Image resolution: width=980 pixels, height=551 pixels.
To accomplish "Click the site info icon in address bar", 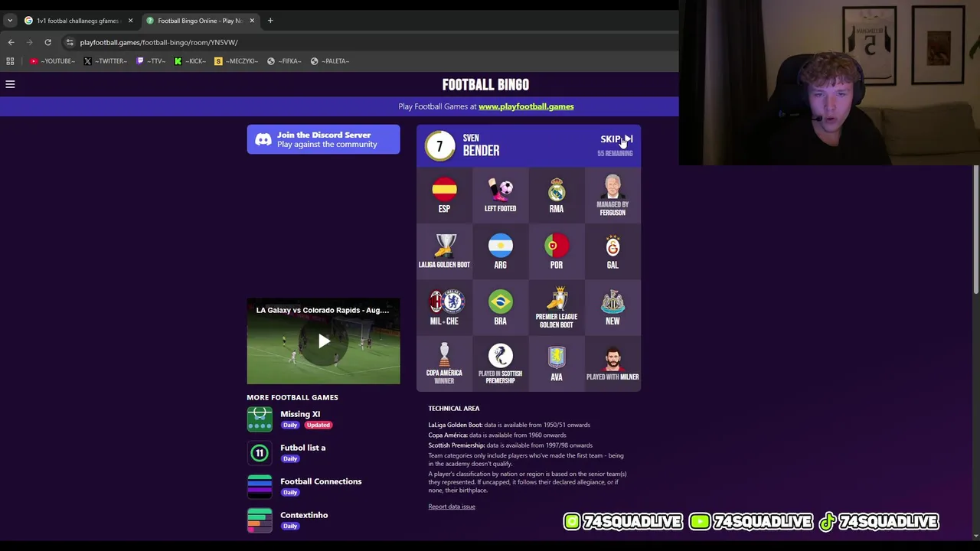I will coord(70,42).
